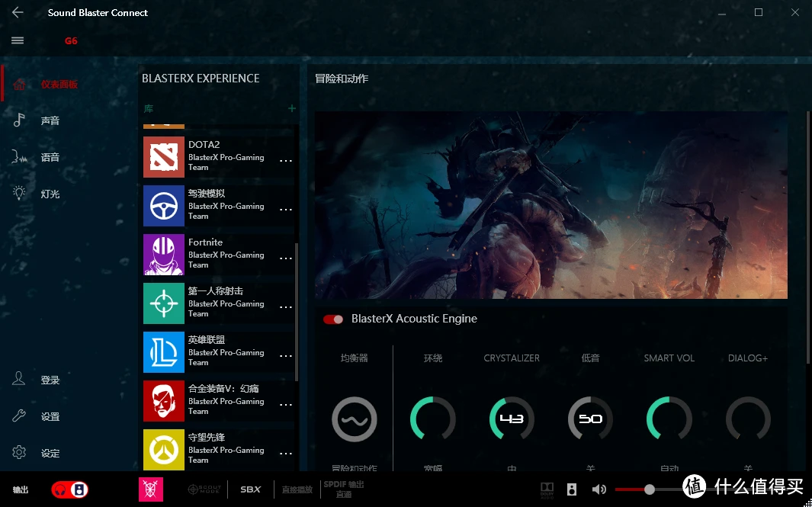Click the 输出 output label

[x=21, y=490]
